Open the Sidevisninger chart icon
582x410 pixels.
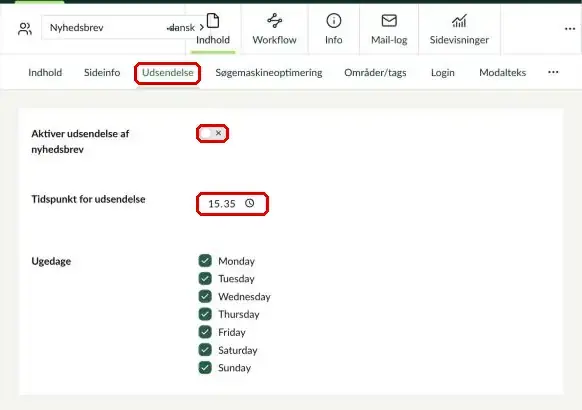tap(459, 21)
